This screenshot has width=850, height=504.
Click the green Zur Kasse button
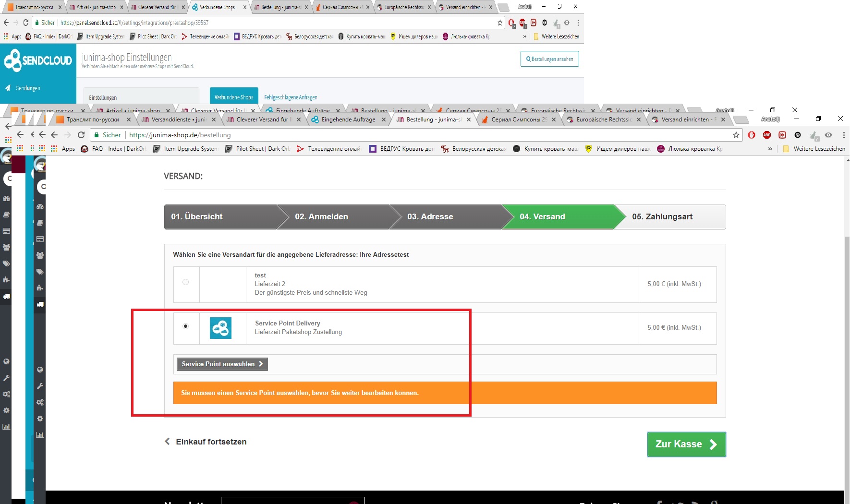pyautogui.click(x=686, y=444)
